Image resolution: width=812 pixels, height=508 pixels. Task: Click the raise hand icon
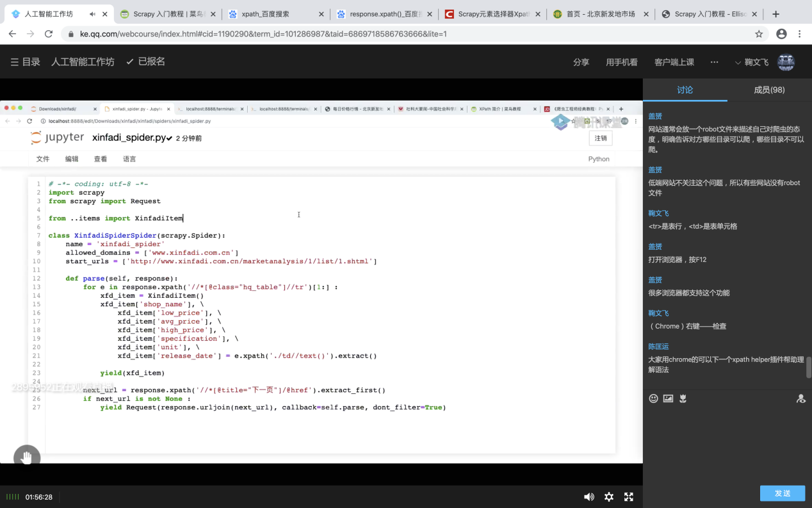pyautogui.click(x=27, y=457)
